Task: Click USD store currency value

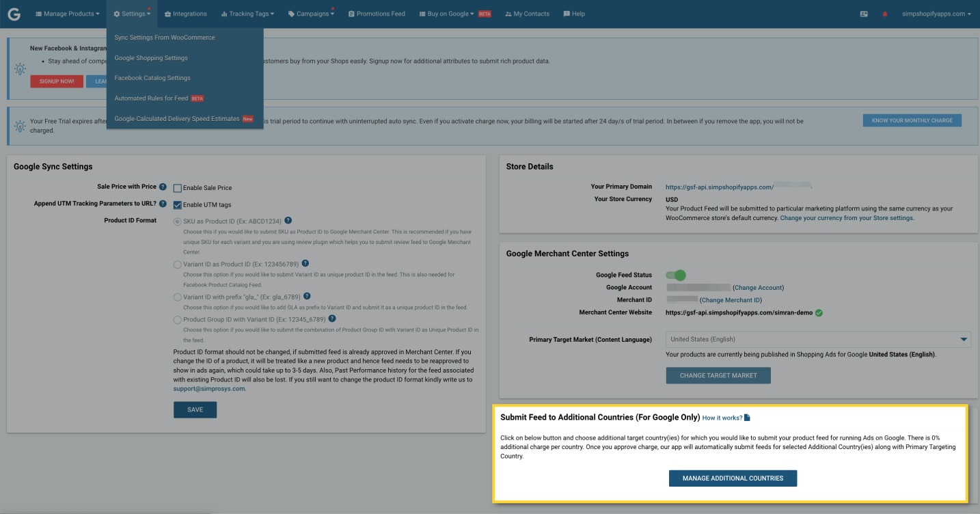Action: click(672, 200)
